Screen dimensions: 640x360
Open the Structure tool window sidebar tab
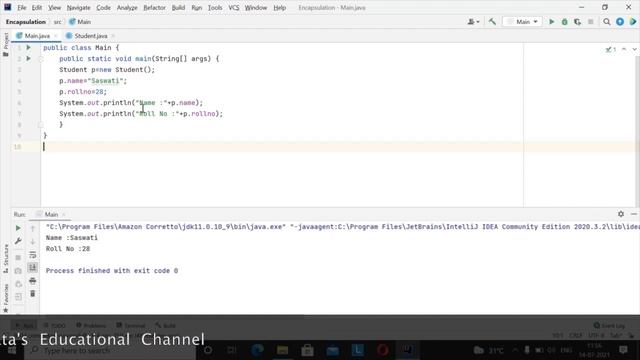coord(6,259)
